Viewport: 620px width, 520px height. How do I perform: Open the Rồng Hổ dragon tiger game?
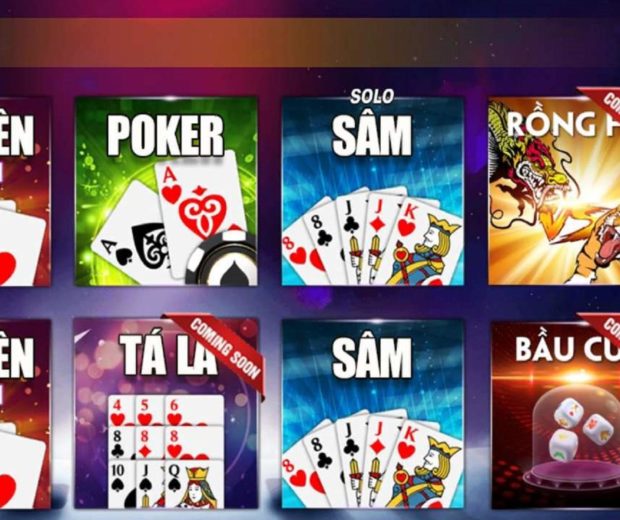[554, 191]
